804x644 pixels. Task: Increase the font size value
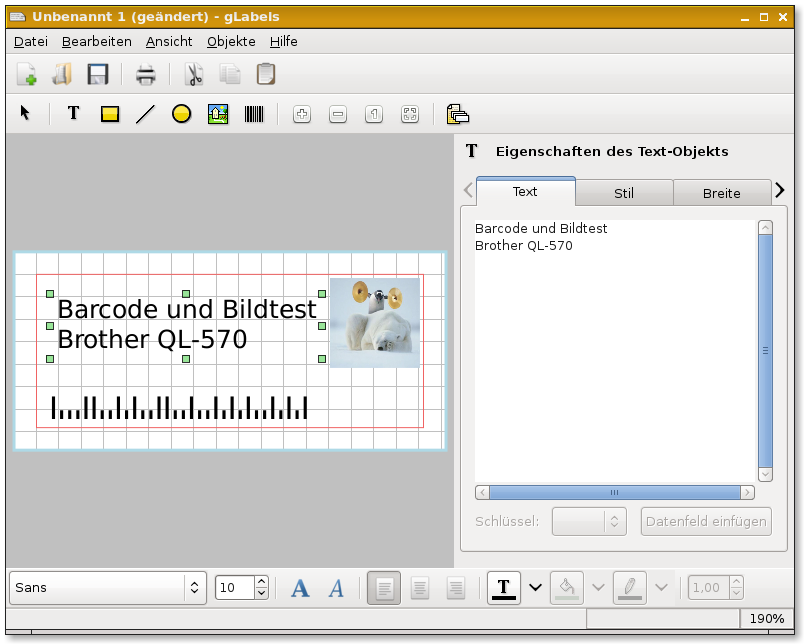(262, 582)
